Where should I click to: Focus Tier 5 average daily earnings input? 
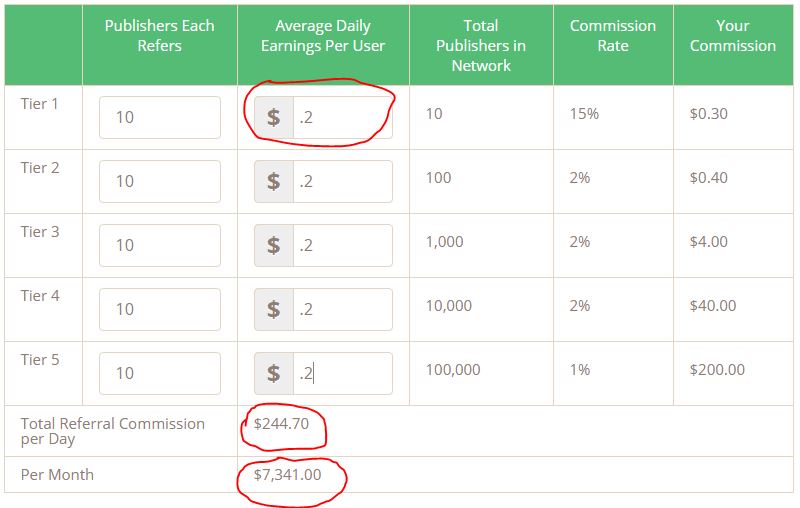[x=343, y=373]
